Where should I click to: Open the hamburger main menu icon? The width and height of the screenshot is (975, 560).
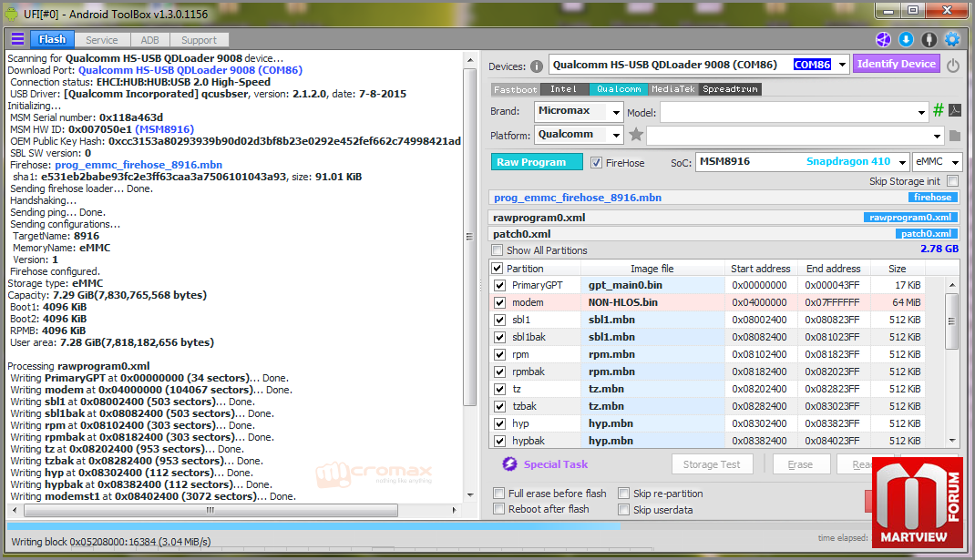click(17, 39)
